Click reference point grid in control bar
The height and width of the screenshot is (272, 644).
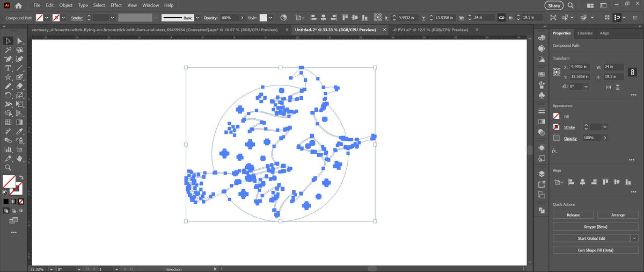click(x=378, y=17)
